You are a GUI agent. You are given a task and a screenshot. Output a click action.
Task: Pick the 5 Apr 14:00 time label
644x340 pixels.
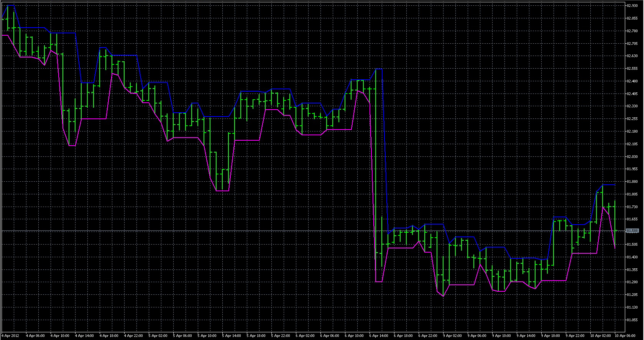(232, 336)
